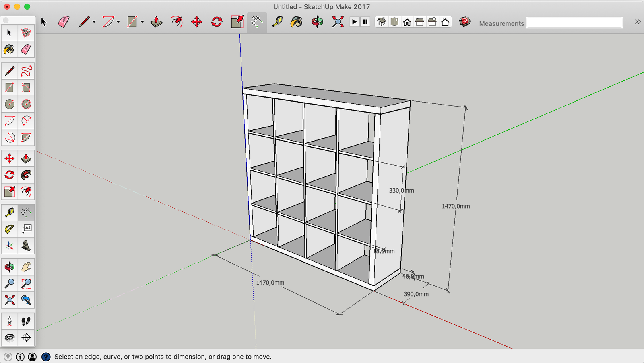Screen dimensions: 644x363
Task: Activate the Pan hand tool
Action: click(26, 267)
